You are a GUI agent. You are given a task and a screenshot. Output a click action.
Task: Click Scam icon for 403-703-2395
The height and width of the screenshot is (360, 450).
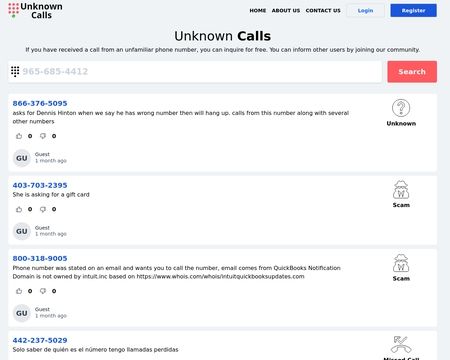[401, 190]
